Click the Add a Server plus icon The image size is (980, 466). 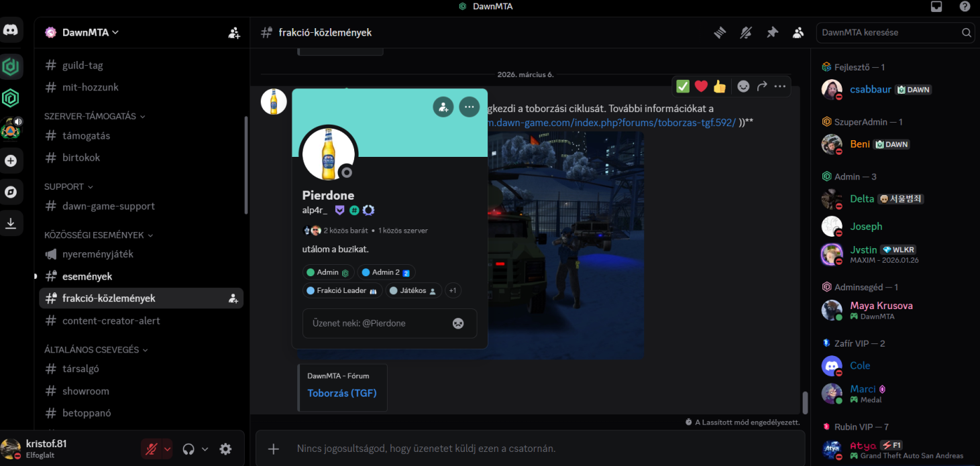[x=11, y=161]
